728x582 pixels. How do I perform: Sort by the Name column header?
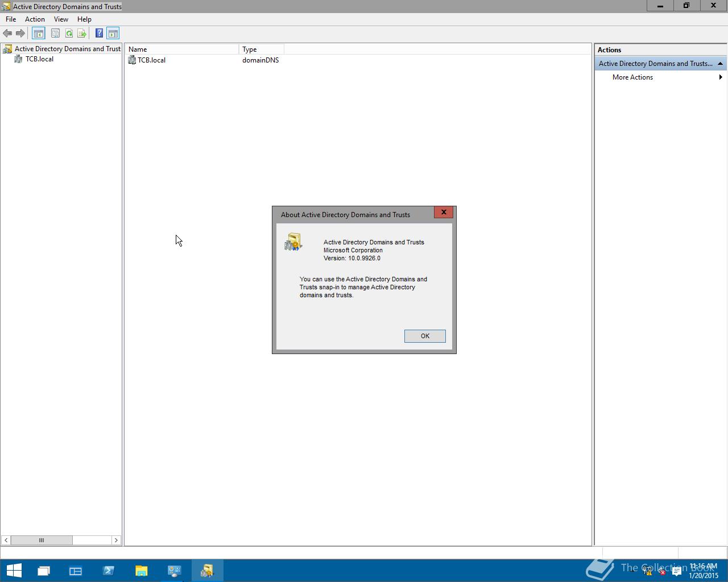coord(182,49)
